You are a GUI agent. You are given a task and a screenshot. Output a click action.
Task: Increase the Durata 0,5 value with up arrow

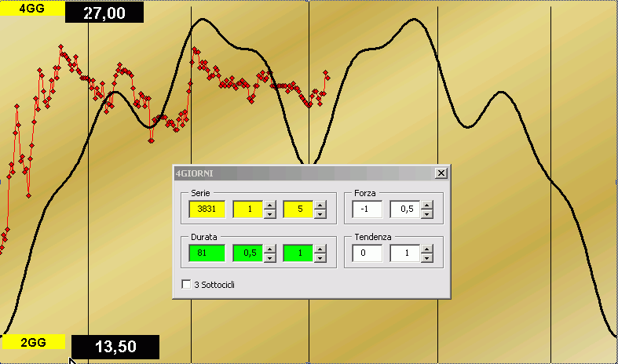click(269, 249)
